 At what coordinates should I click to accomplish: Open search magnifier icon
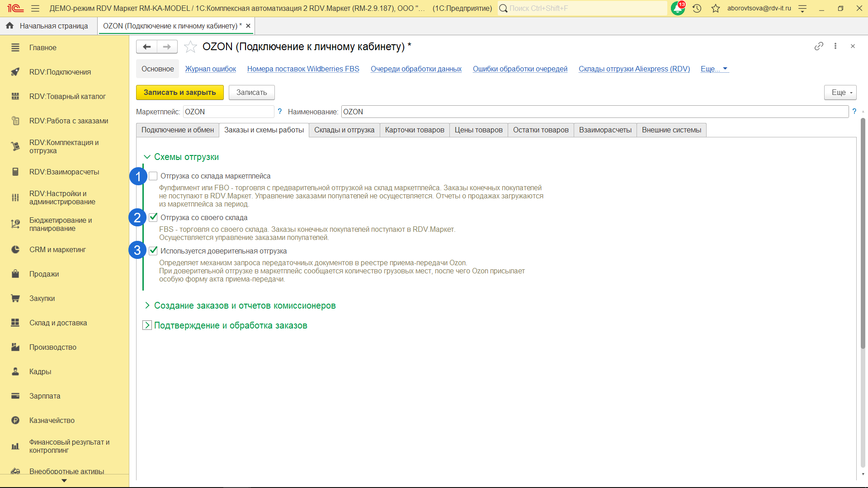pos(503,8)
